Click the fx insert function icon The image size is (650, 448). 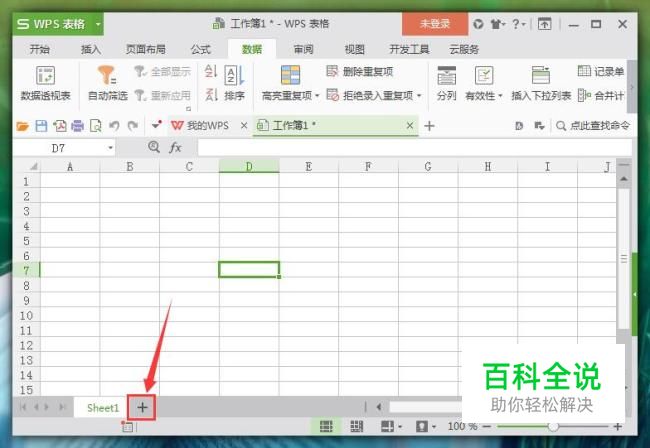coord(175,148)
